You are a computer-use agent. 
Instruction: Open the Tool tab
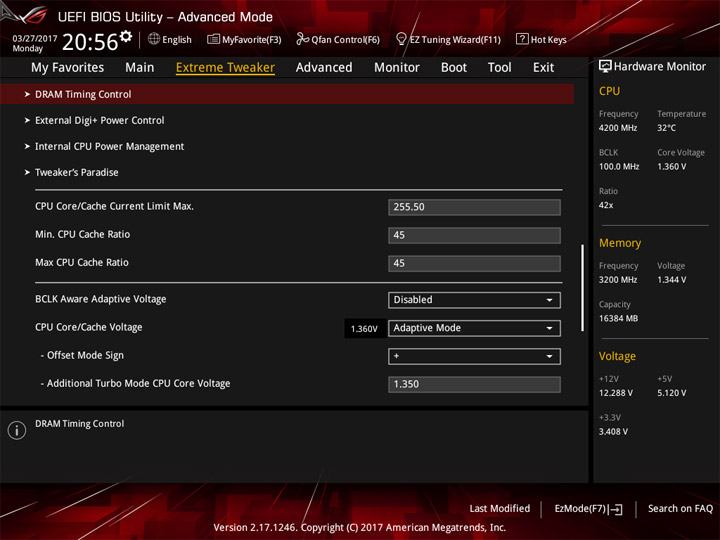tap(499, 68)
